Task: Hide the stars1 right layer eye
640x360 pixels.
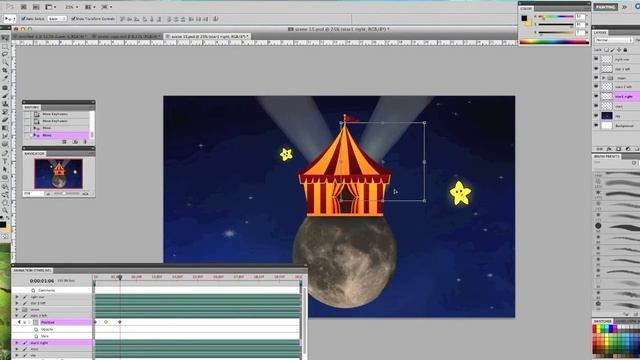Action: [596, 96]
